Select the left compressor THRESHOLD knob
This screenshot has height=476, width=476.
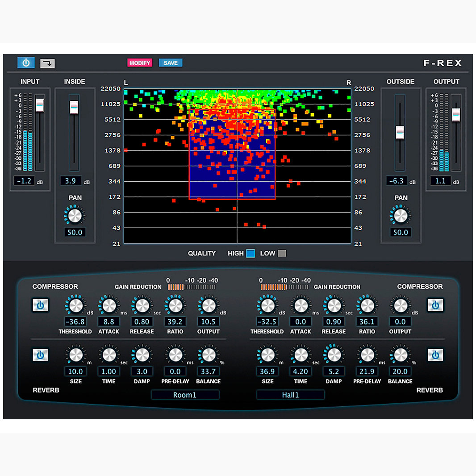point(75,306)
